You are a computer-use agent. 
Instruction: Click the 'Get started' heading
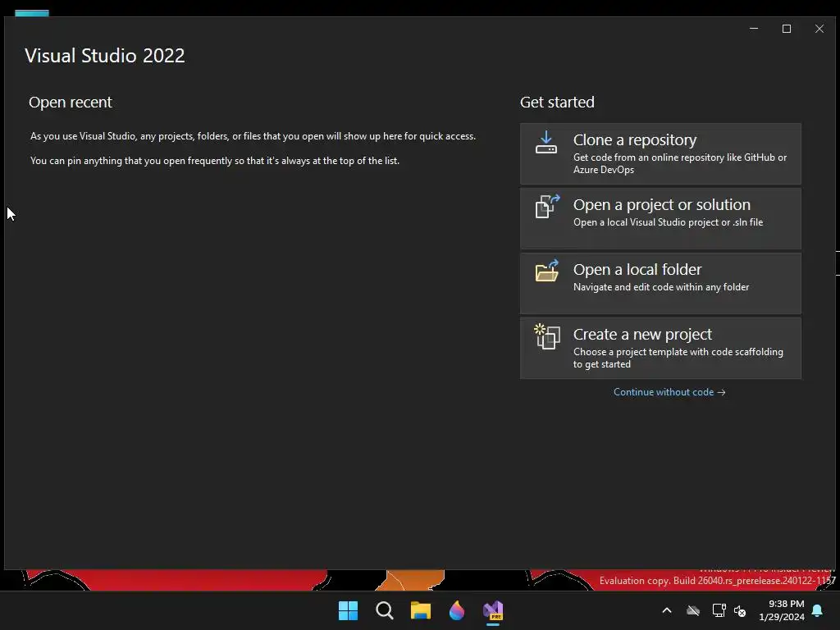(557, 103)
